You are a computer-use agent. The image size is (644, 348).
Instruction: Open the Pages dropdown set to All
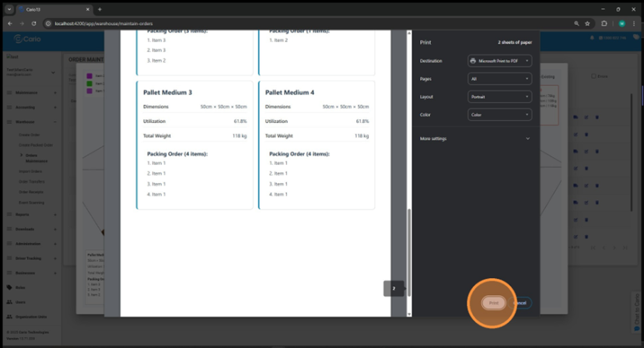500,79
